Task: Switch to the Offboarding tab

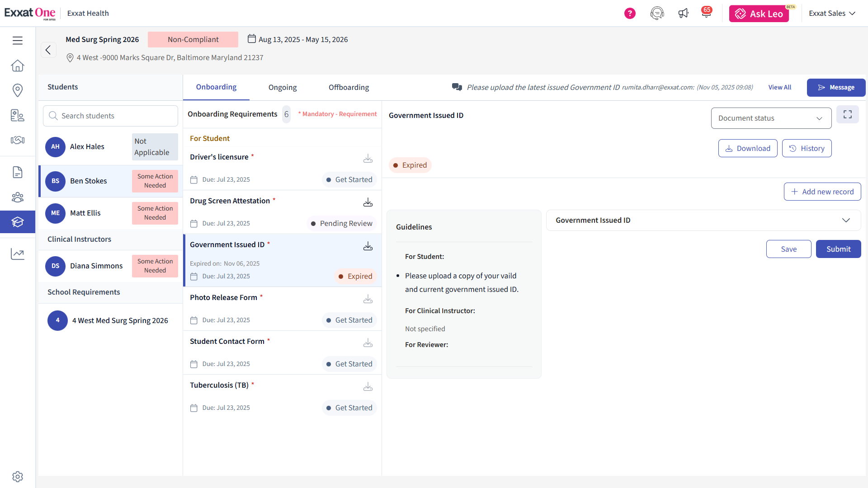Action: click(349, 88)
